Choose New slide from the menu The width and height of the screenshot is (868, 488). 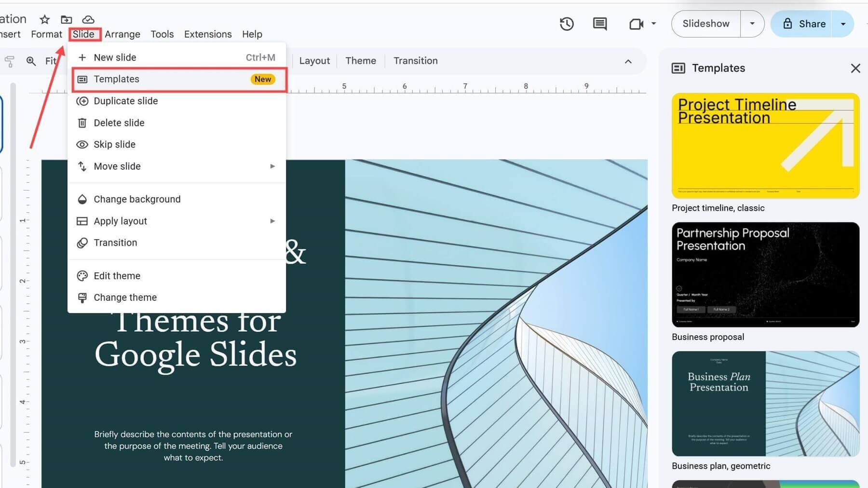pyautogui.click(x=176, y=57)
